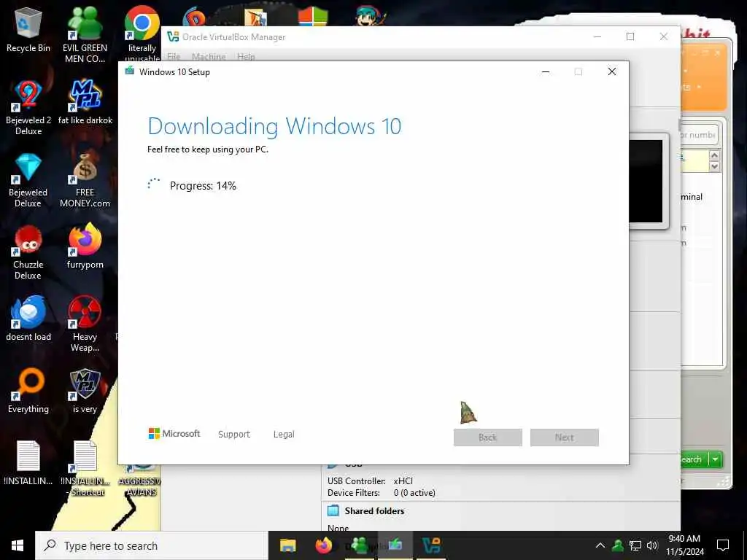Click the number input field in orange window
747x560 pixels.
coord(700,135)
